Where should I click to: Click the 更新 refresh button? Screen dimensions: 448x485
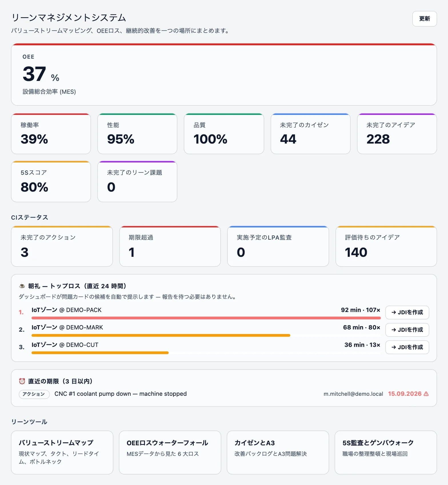[424, 19]
